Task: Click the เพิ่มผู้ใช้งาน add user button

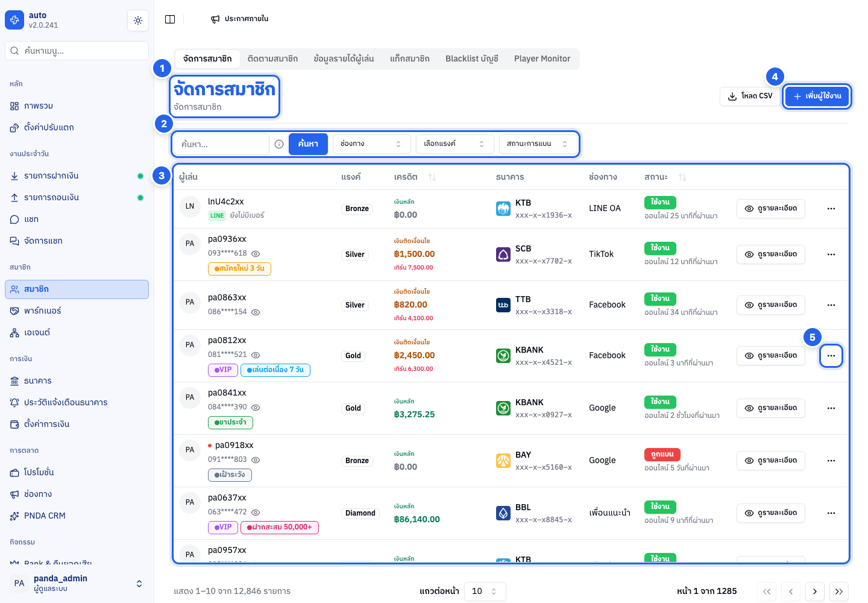Action: (x=817, y=96)
